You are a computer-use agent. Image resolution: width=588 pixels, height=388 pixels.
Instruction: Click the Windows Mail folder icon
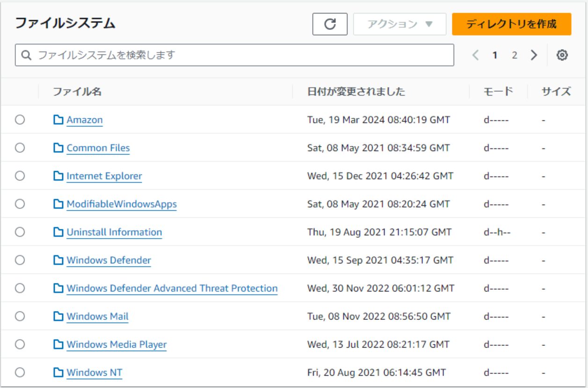click(x=58, y=316)
